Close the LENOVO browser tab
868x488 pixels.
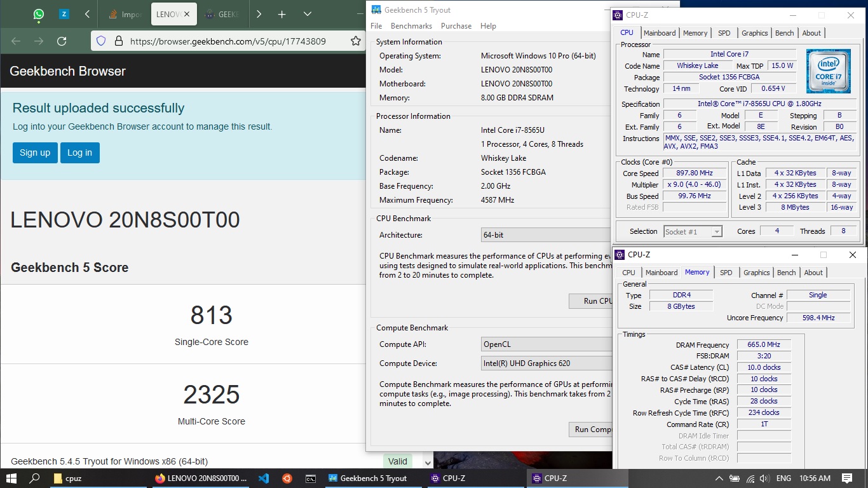point(186,14)
